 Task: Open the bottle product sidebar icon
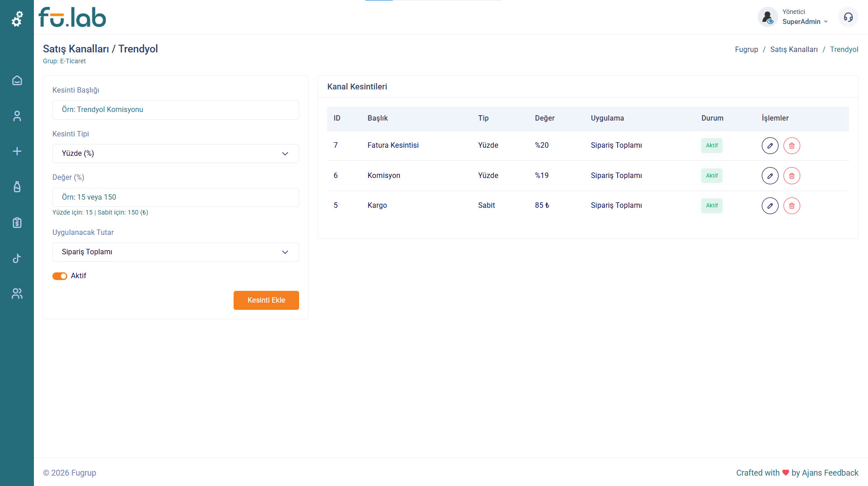point(17,187)
